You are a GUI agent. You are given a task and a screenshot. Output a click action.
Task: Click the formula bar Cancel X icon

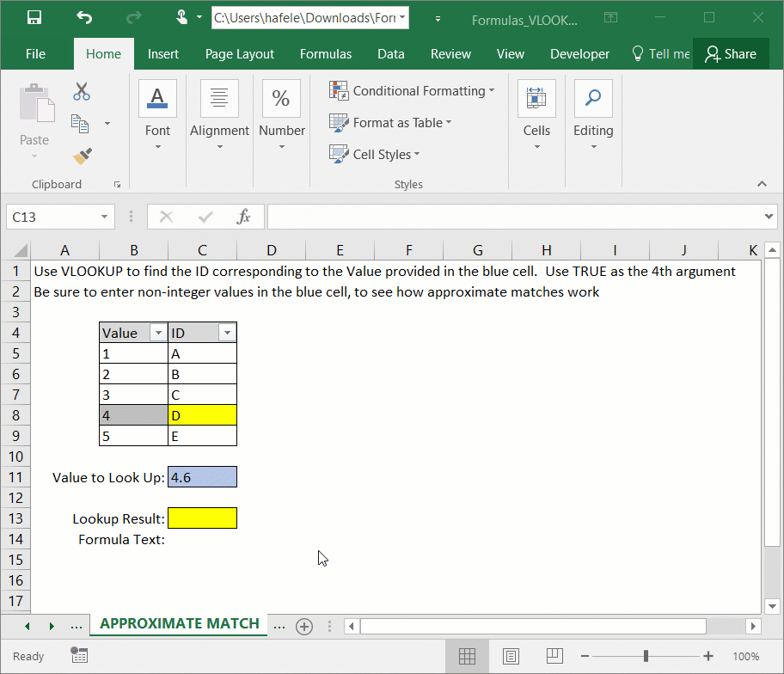click(x=166, y=217)
